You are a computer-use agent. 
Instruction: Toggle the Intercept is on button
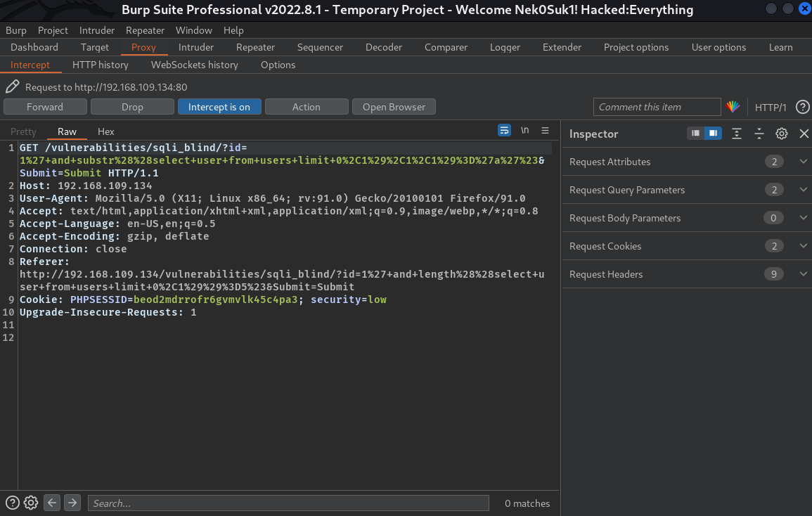pyautogui.click(x=219, y=107)
